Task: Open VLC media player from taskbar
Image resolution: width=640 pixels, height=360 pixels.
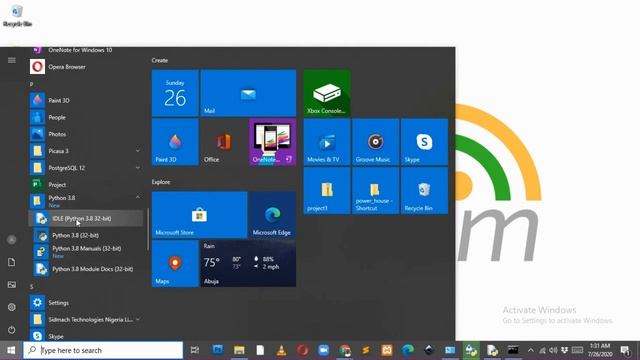Action: coord(281,350)
